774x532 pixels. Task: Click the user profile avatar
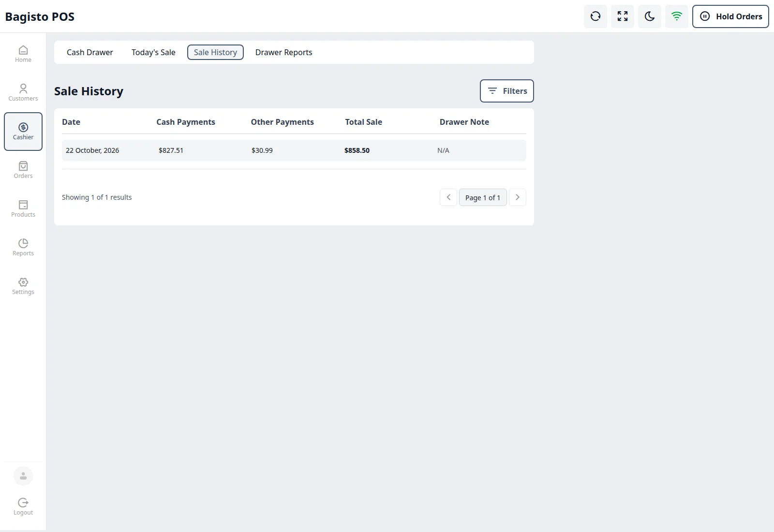click(23, 476)
